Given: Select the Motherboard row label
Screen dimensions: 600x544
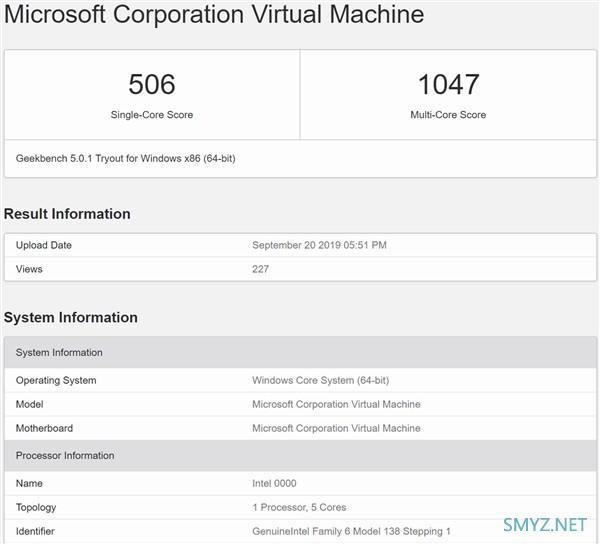Looking at the screenshot, I should click(x=44, y=428).
